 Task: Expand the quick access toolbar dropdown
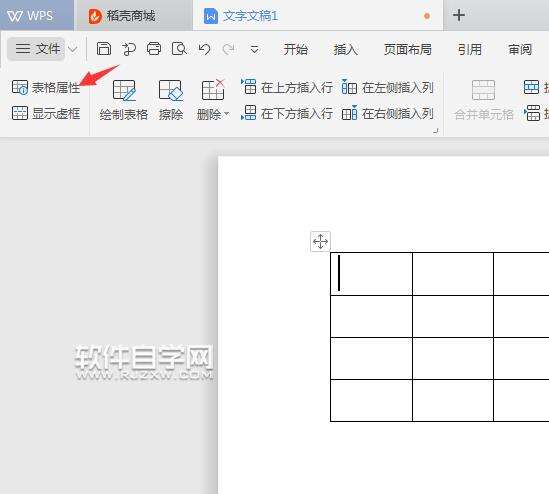(255, 50)
